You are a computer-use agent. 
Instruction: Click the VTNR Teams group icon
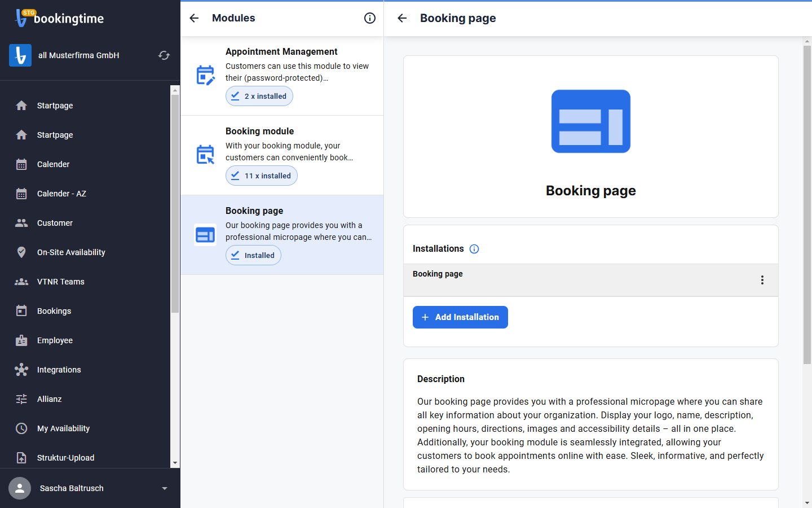[21, 282]
